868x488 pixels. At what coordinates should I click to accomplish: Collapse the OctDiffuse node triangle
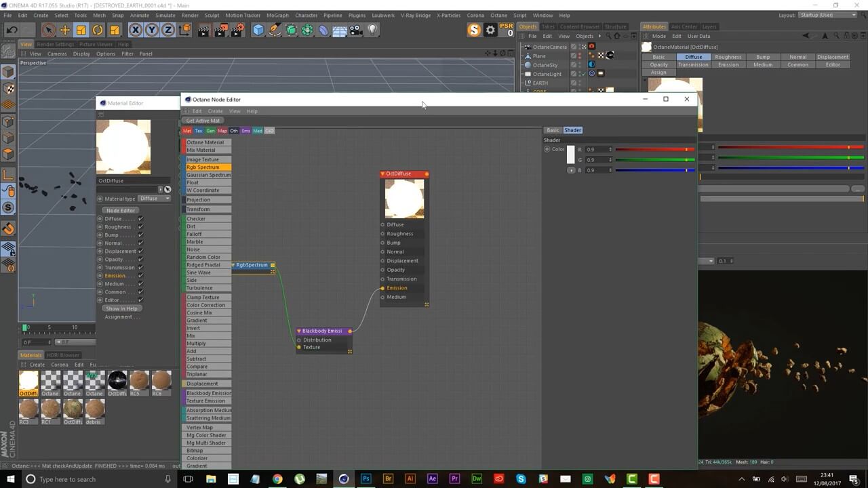382,174
